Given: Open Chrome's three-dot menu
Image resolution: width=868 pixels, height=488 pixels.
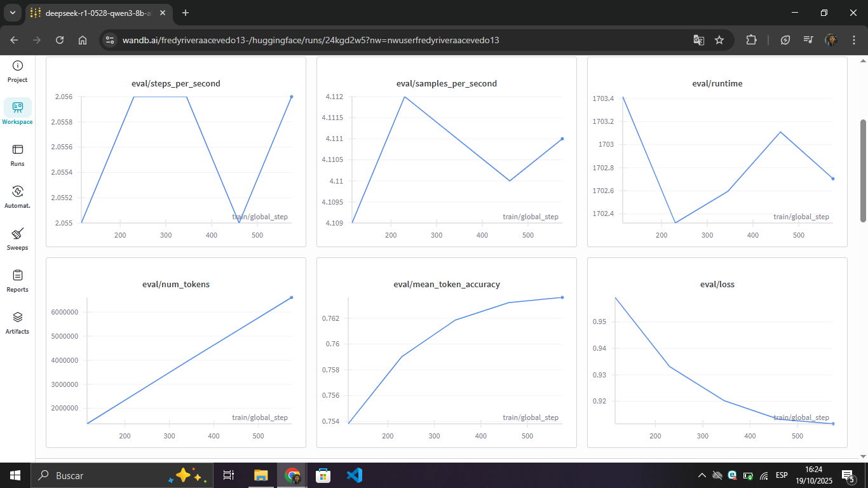Looking at the screenshot, I should coord(855,39).
